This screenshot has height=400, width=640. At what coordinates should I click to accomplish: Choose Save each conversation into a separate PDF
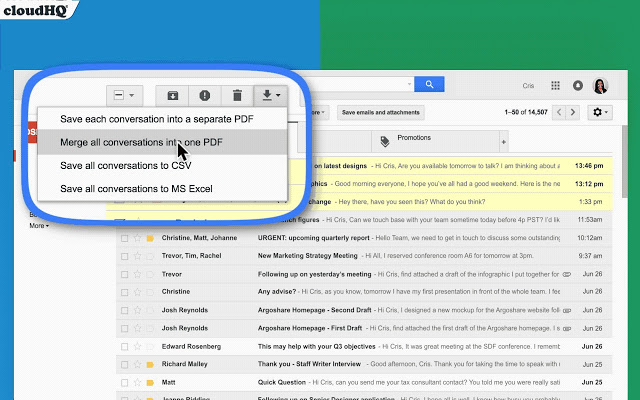(x=162, y=119)
